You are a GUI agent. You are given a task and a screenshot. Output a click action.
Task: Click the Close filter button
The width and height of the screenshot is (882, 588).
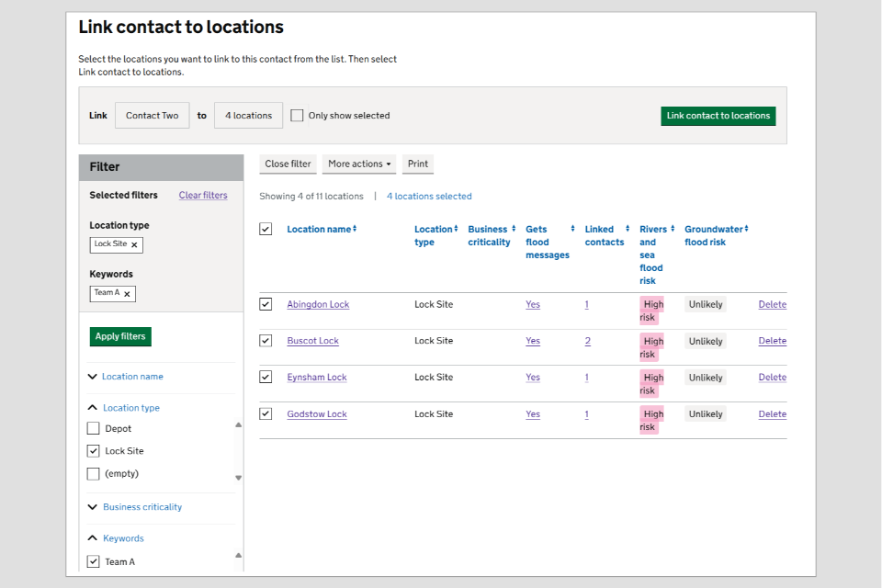[x=288, y=164]
